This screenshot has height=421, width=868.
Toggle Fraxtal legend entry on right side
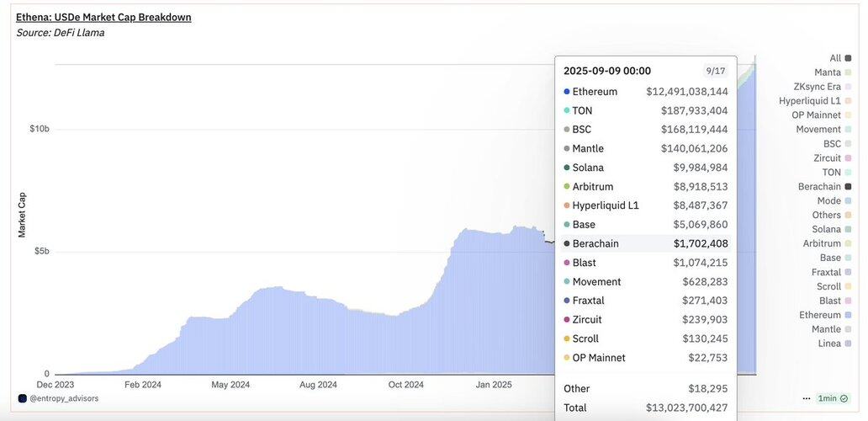coord(832,272)
